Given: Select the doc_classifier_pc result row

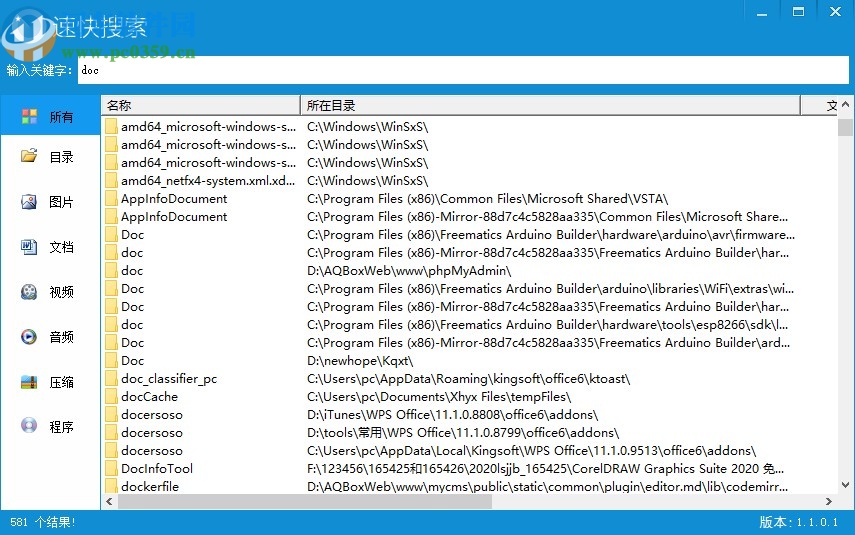Looking at the screenshot, I should 469,378.
